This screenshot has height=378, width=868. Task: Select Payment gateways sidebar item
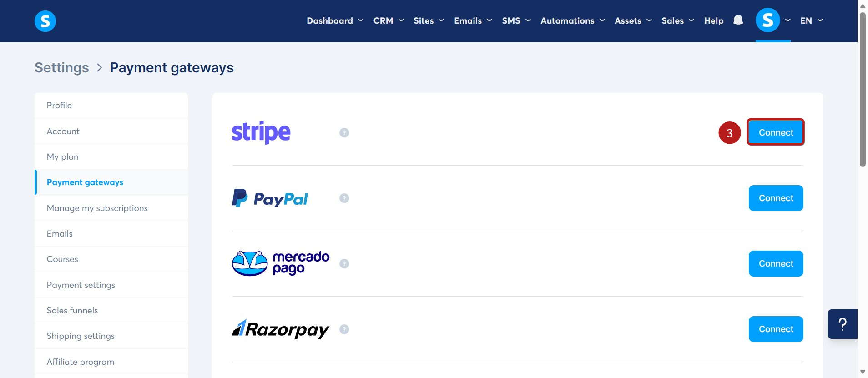coord(111,182)
